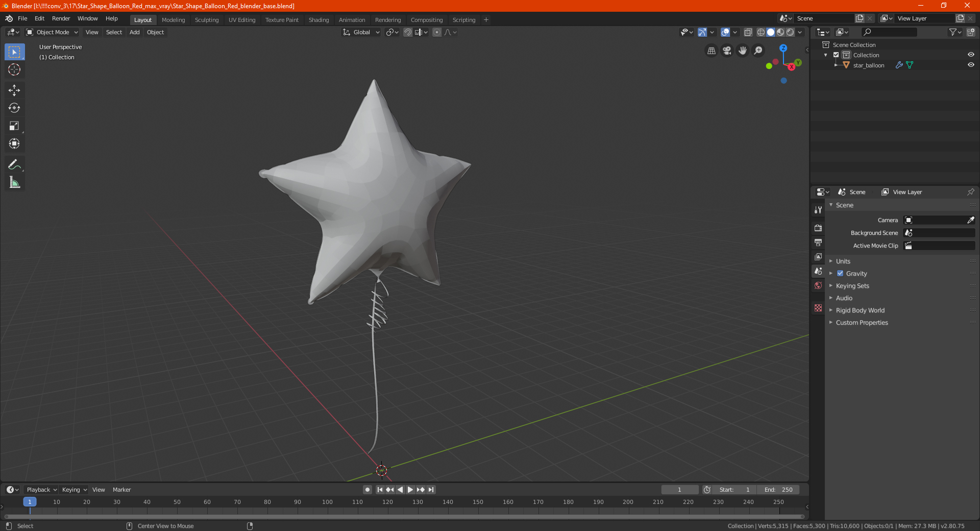Activate the Rotate tool
Image resolution: width=980 pixels, height=531 pixels.
click(14, 108)
